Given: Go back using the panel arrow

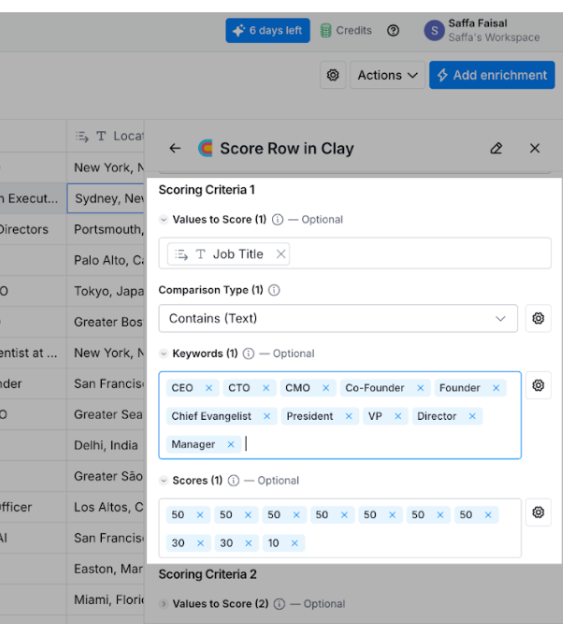Looking at the screenshot, I should (x=175, y=148).
